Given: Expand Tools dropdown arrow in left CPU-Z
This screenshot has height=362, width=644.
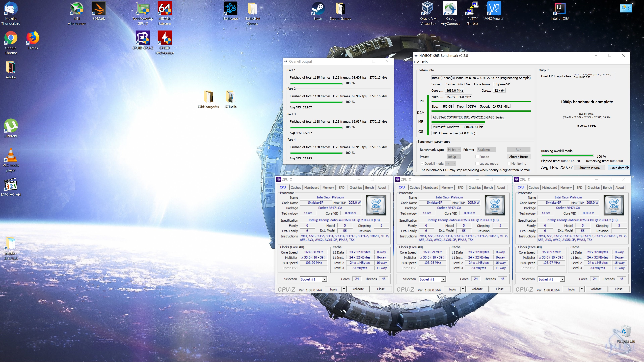Looking at the screenshot, I should pyautogui.click(x=344, y=289).
